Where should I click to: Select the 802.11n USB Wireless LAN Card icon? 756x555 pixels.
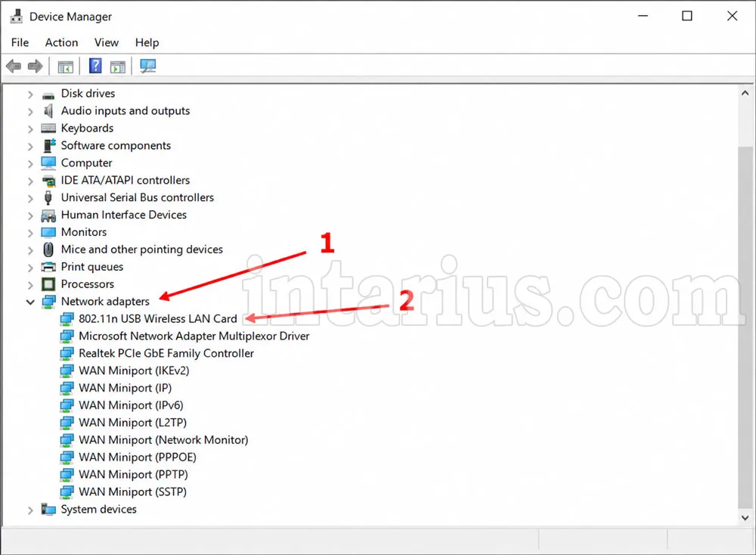67,319
